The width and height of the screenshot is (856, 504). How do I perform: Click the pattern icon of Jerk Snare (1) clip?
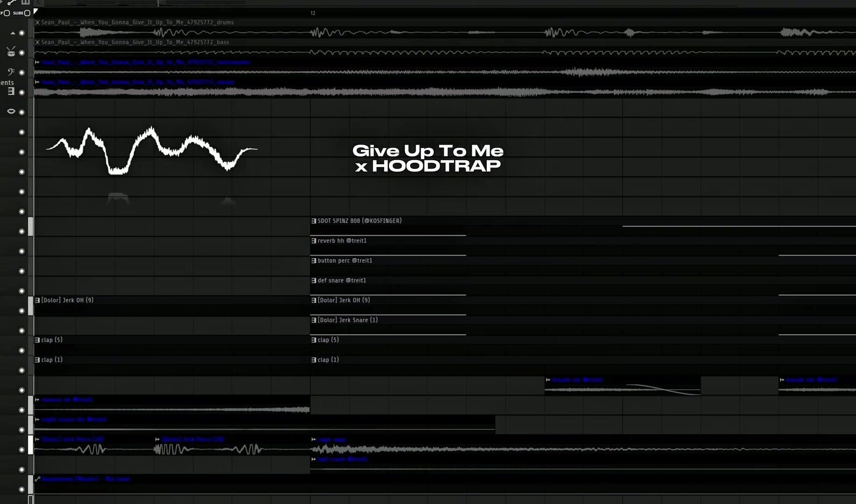314,320
